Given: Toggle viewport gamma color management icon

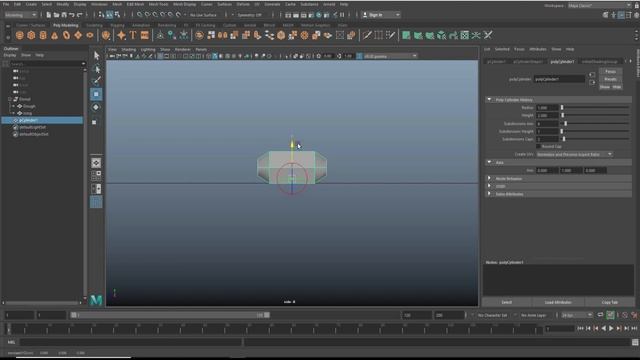Looking at the screenshot, I should (x=360, y=56).
